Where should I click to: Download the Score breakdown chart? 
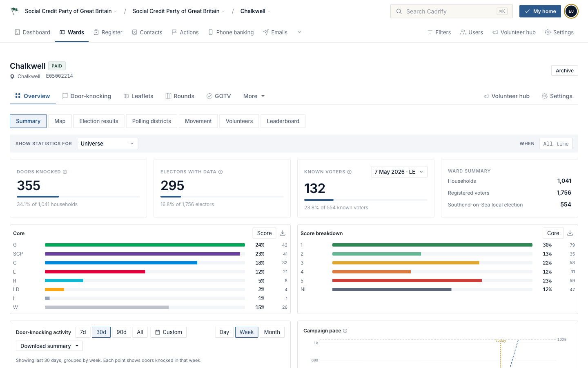(x=570, y=233)
